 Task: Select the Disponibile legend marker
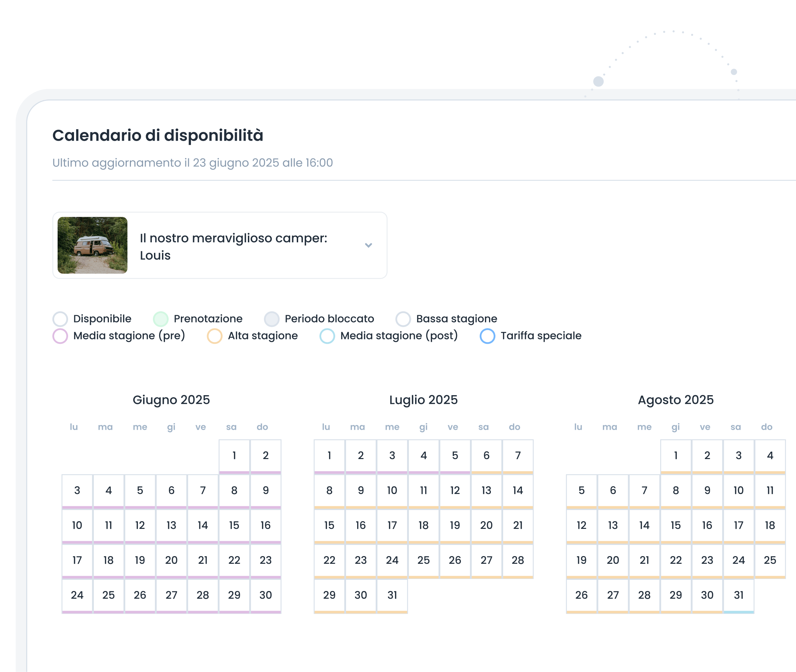point(60,319)
